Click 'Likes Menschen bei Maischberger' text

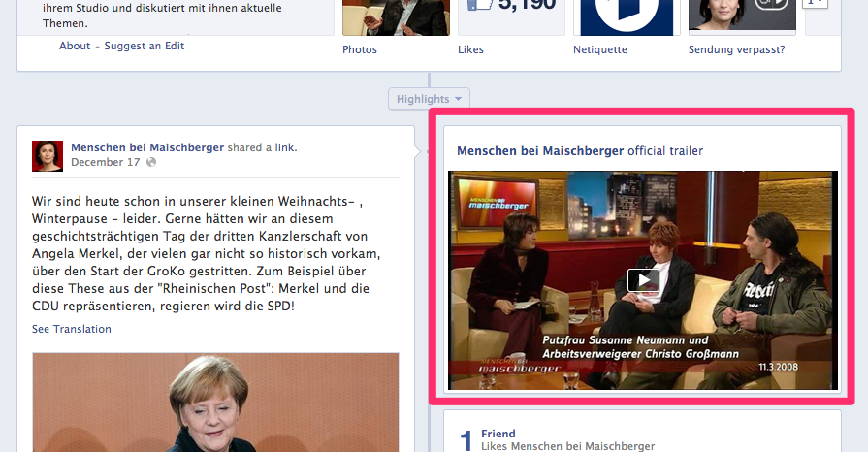pos(568,446)
